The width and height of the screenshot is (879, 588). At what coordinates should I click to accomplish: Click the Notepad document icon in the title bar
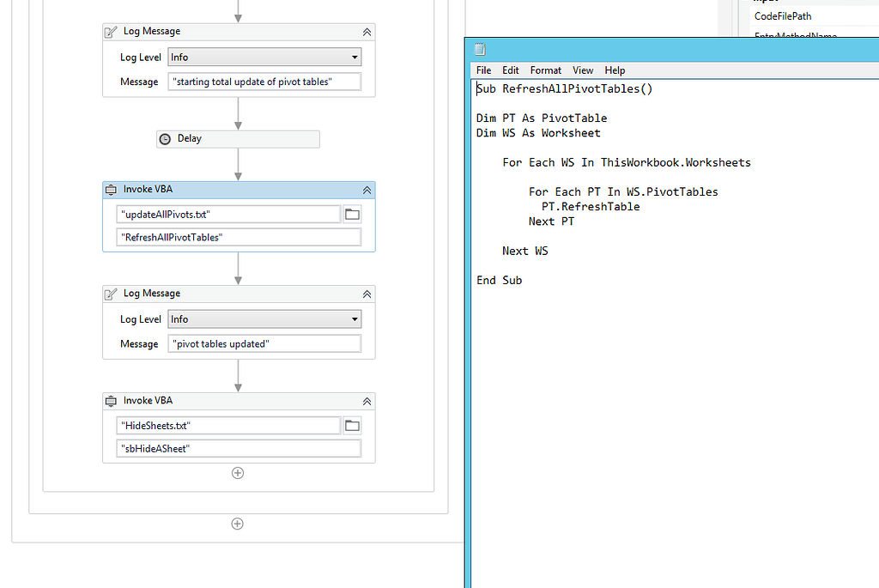tap(479, 49)
